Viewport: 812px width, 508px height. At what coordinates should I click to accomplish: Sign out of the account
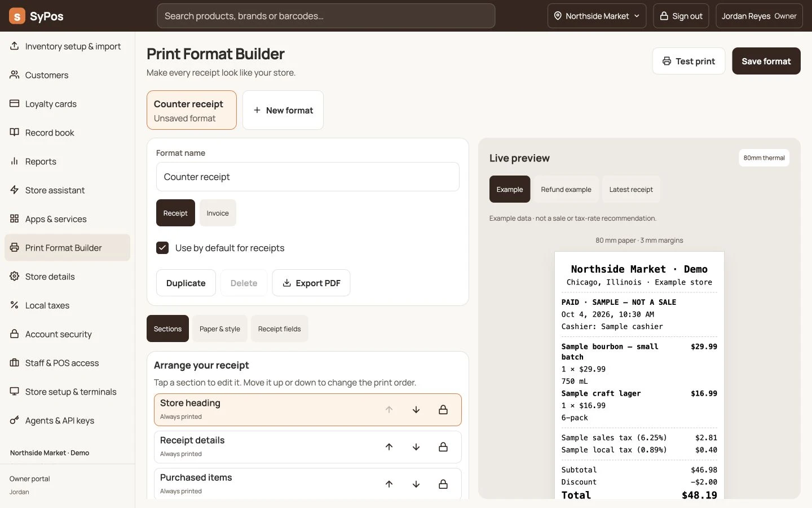681,16
